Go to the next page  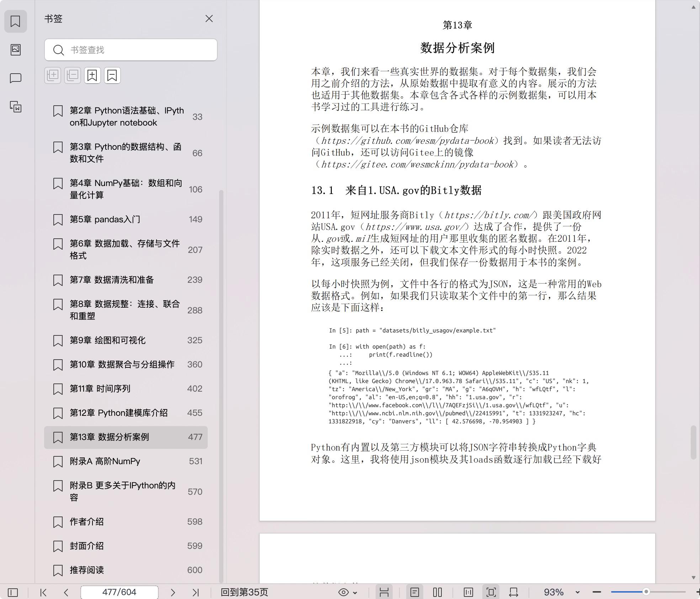[173, 592]
